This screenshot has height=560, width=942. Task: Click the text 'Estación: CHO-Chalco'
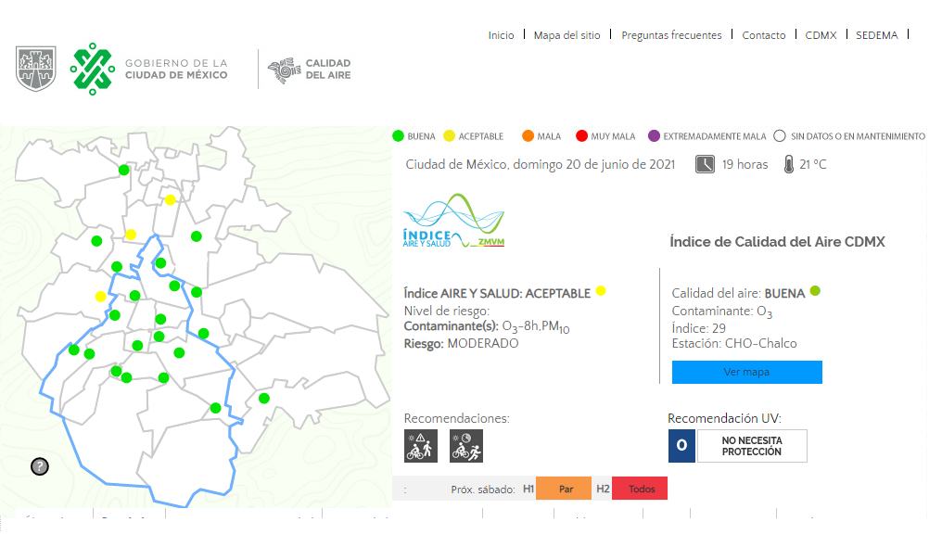734,344
